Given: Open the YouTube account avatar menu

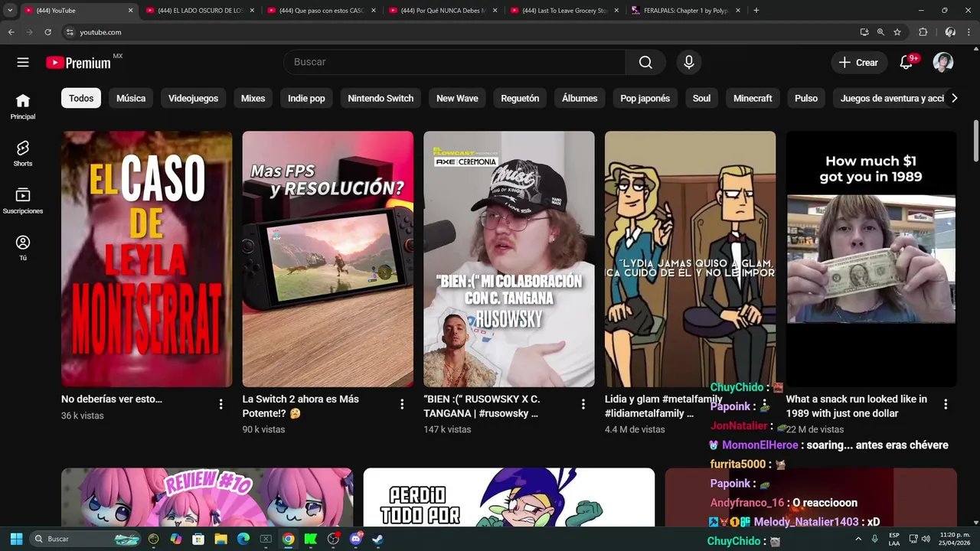Looking at the screenshot, I should 943,63.
